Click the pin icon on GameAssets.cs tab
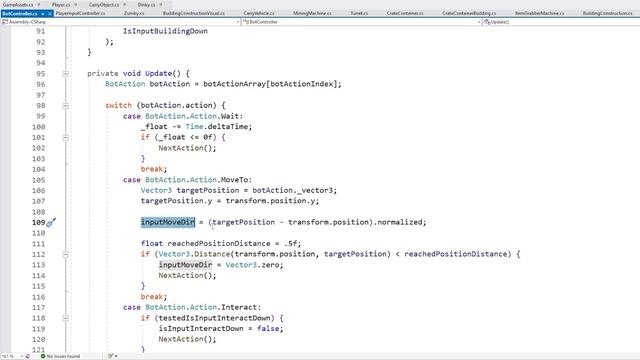 [x=39, y=4]
